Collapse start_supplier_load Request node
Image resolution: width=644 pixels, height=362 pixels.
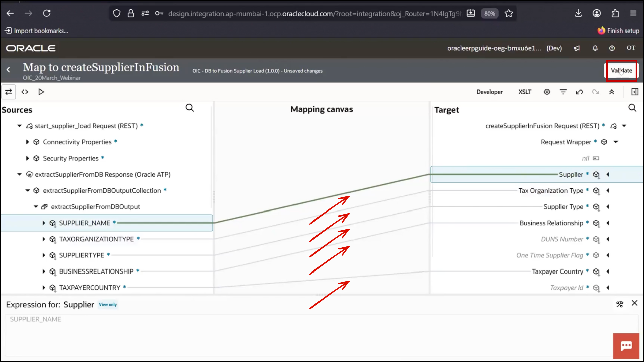[x=19, y=126]
